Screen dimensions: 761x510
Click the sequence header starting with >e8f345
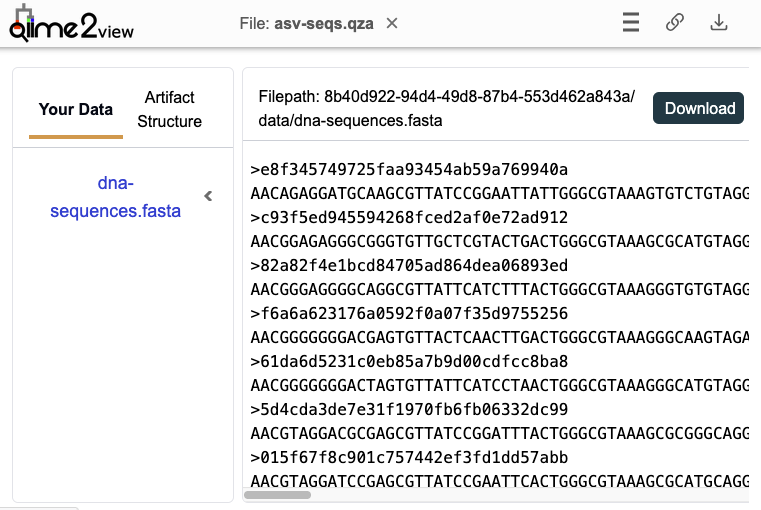click(409, 169)
